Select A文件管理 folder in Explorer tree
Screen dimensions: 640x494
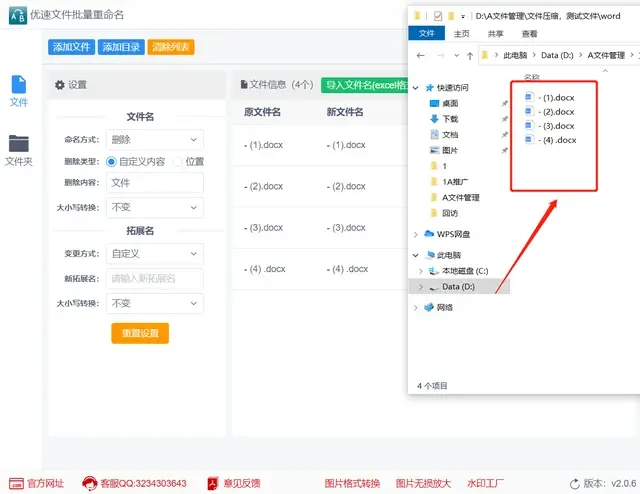460,198
